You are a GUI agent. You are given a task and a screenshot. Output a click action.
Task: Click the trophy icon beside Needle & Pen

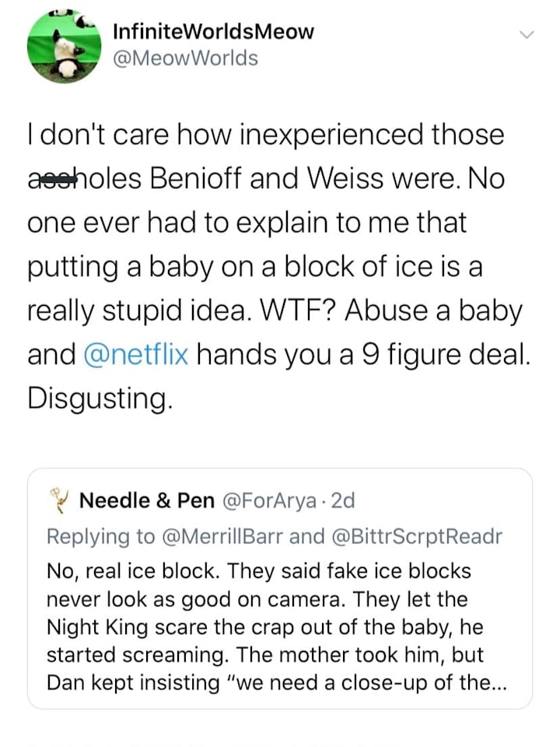click(x=58, y=500)
